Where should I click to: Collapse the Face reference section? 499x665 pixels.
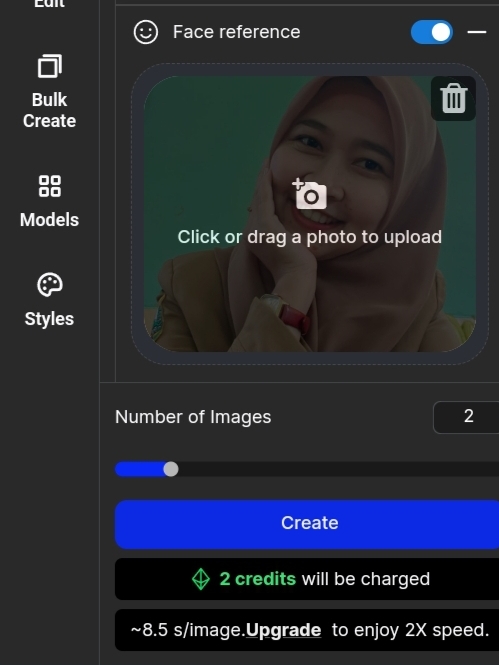477,32
